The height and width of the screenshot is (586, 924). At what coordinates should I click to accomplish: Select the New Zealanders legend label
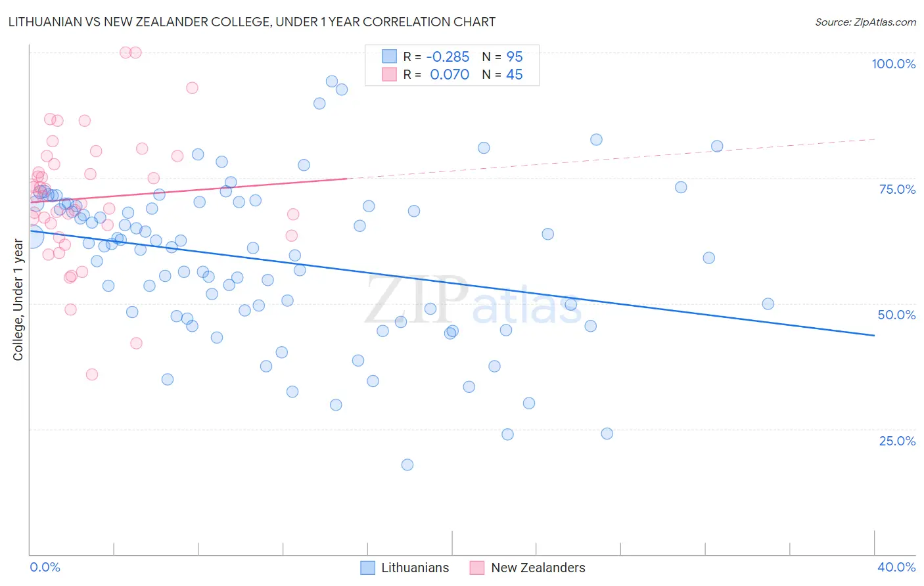[538, 568]
